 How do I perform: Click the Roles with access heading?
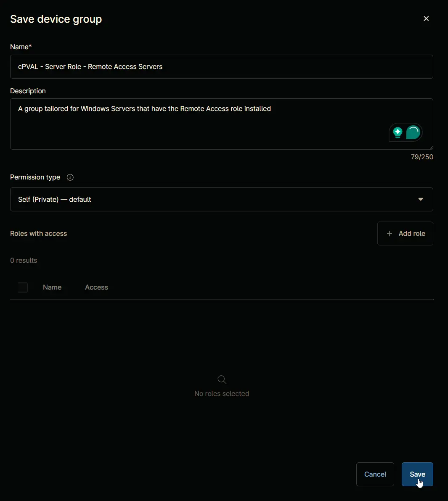pyautogui.click(x=38, y=234)
